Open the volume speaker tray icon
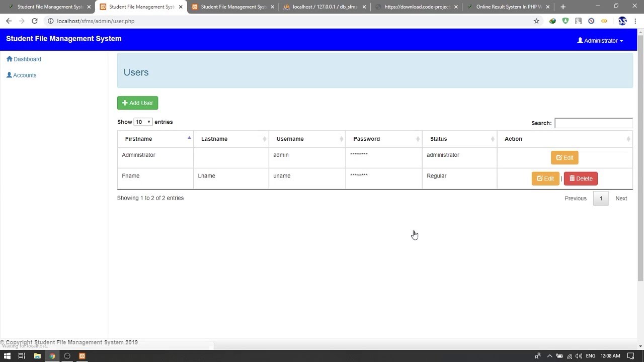This screenshot has height=362, width=644. 579,356
